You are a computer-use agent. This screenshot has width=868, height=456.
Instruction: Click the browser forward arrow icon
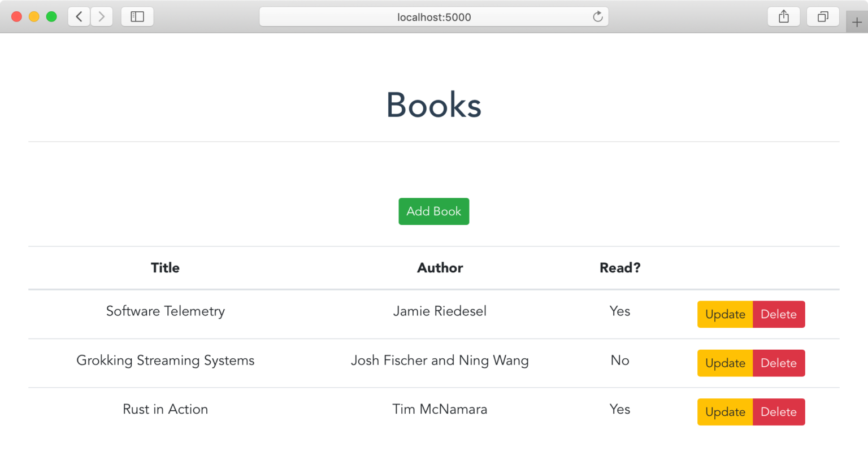click(x=102, y=17)
